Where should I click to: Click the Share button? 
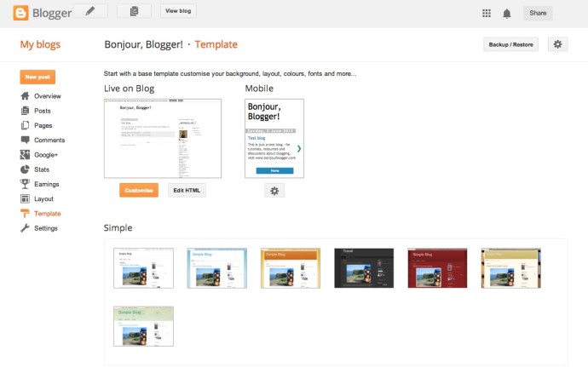(x=538, y=13)
